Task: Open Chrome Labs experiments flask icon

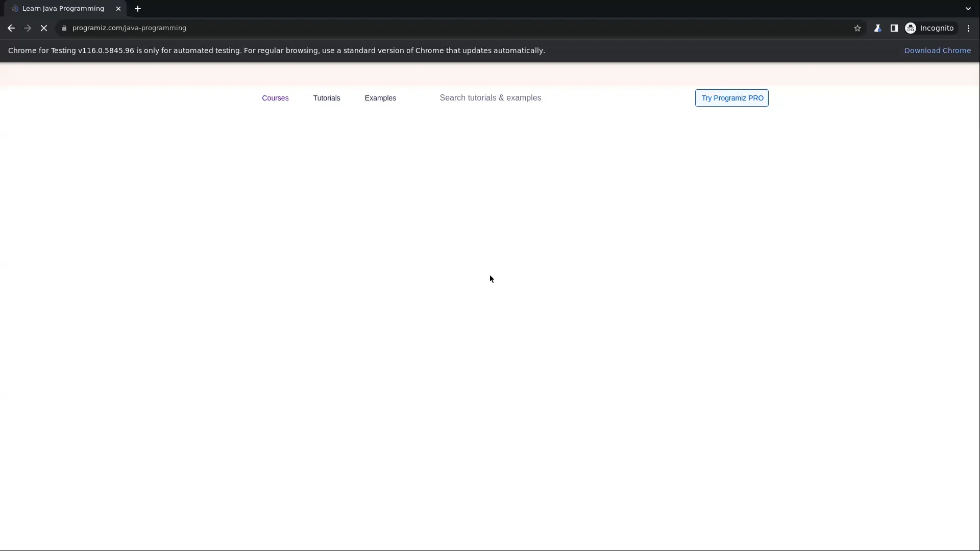Action: pos(877,28)
